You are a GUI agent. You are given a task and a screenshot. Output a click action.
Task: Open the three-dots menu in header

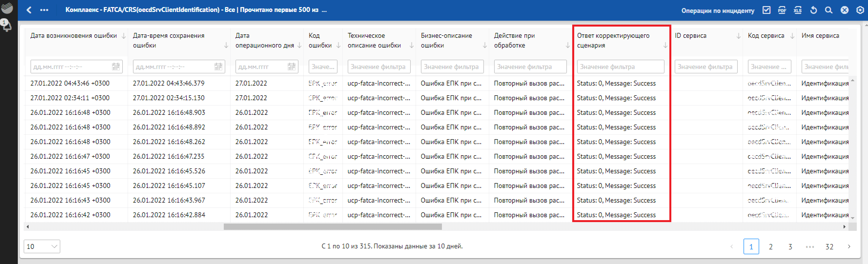click(44, 10)
